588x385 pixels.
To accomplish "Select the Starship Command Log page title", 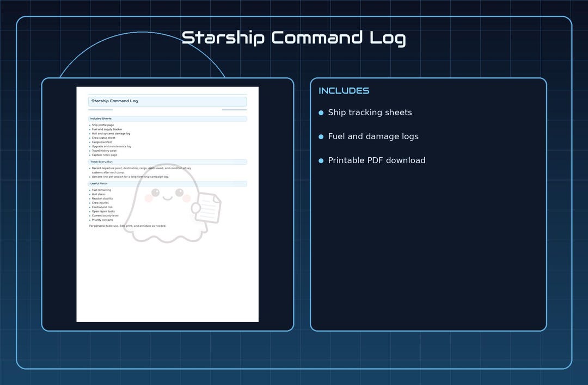I will click(293, 38).
